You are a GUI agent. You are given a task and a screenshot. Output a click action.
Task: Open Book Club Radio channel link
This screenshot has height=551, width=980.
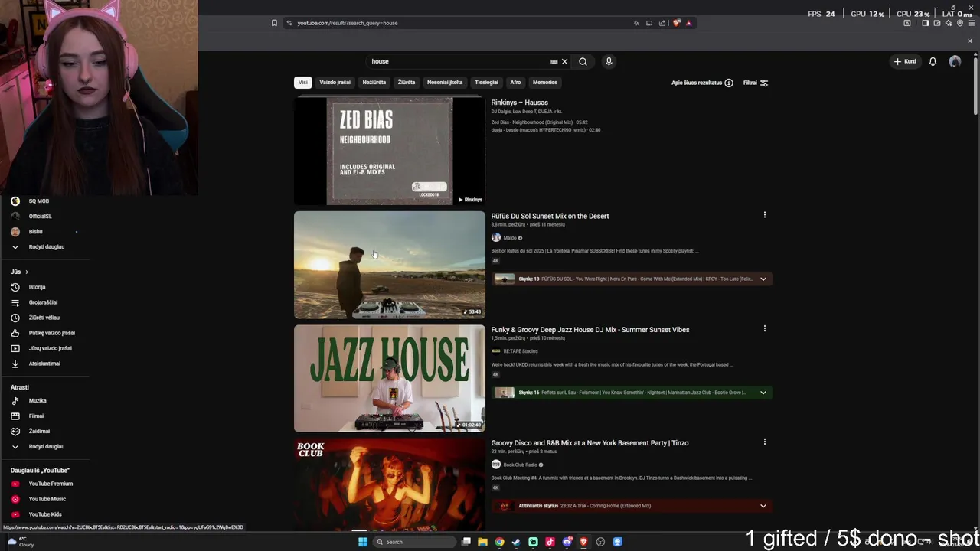pos(520,465)
